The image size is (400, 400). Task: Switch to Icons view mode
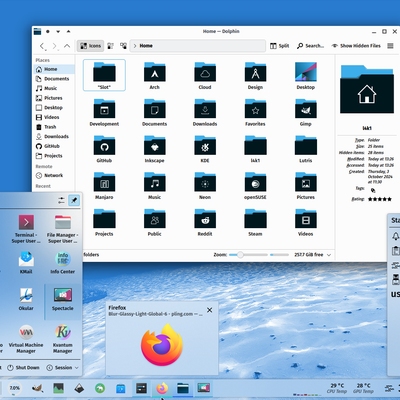click(x=90, y=46)
